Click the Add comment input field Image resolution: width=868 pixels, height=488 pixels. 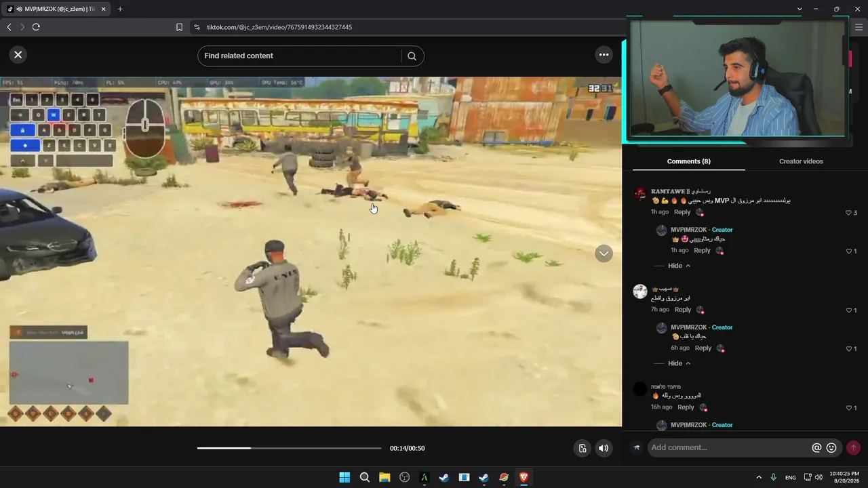[729, 447]
